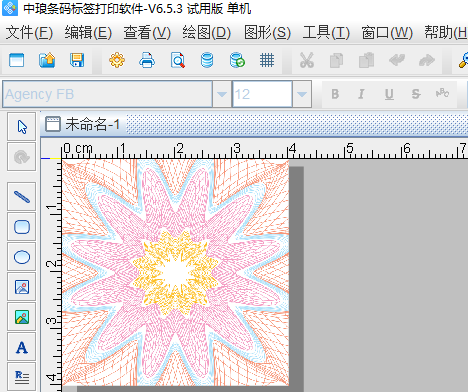The width and height of the screenshot is (468, 392).
Task: Click the Agency FB font name field
Action: point(107,94)
